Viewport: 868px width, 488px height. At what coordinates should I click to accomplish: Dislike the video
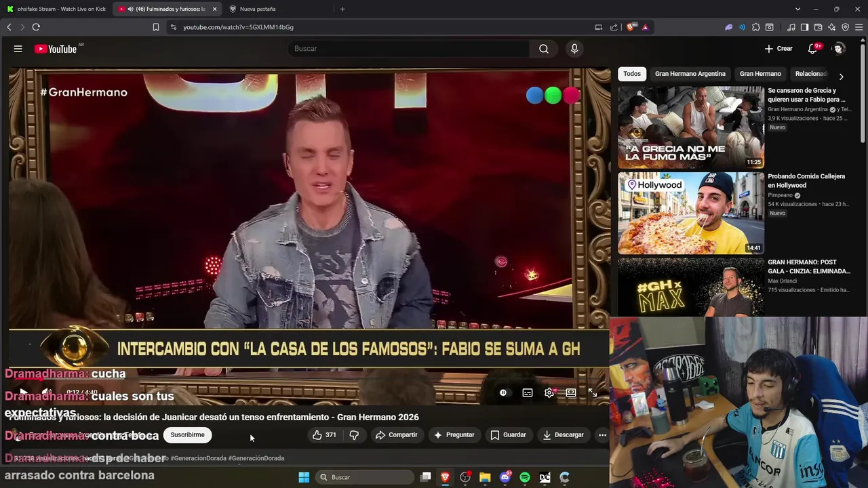[354, 434]
